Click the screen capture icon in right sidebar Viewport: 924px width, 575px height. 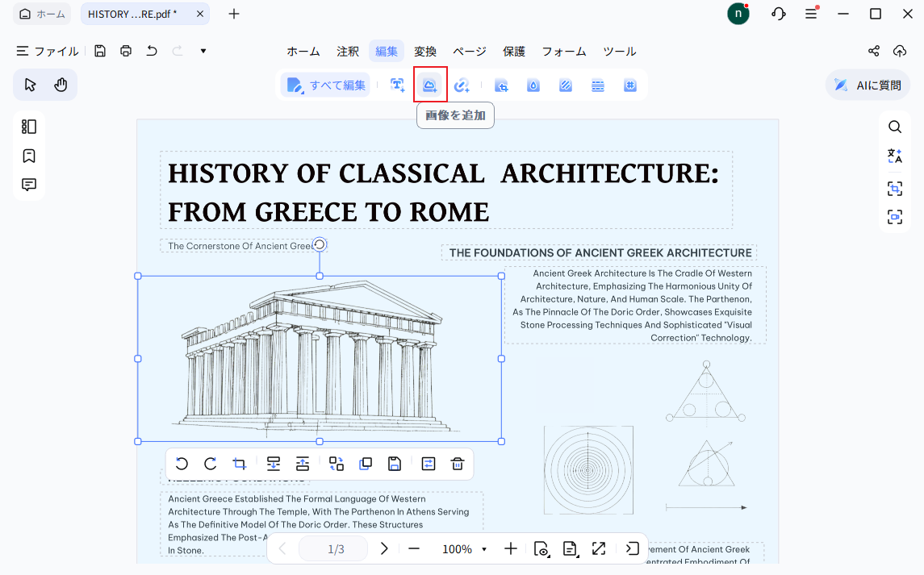pos(894,217)
